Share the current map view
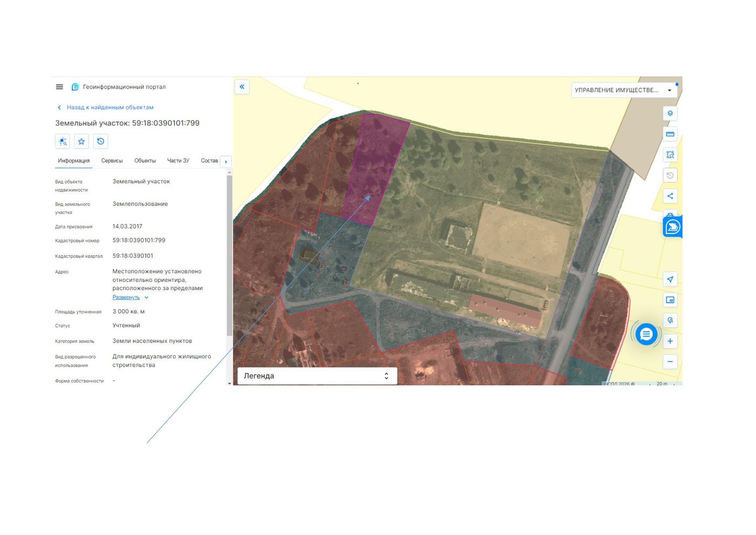 click(x=670, y=196)
